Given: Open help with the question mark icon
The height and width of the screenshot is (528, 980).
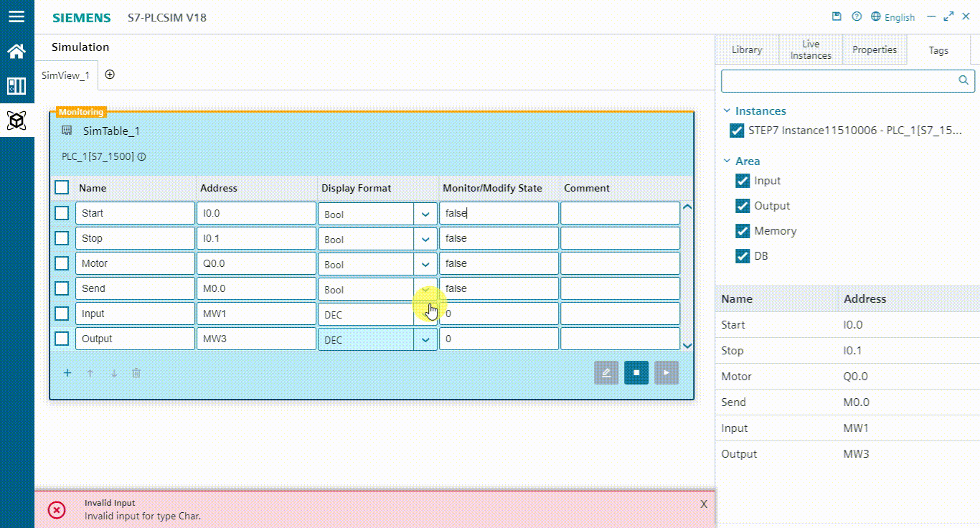Looking at the screenshot, I should tap(857, 16).
